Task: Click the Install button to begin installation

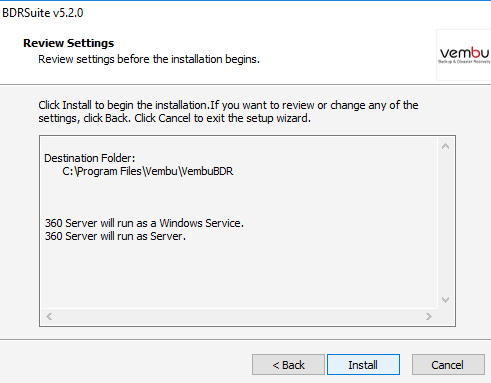Action: coord(363,365)
